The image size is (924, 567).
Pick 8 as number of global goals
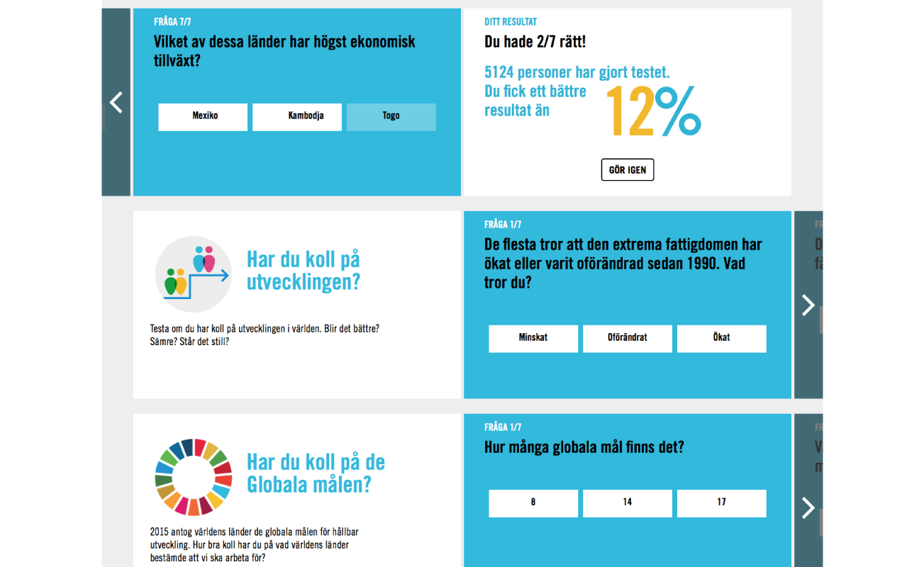pos(533,503)
